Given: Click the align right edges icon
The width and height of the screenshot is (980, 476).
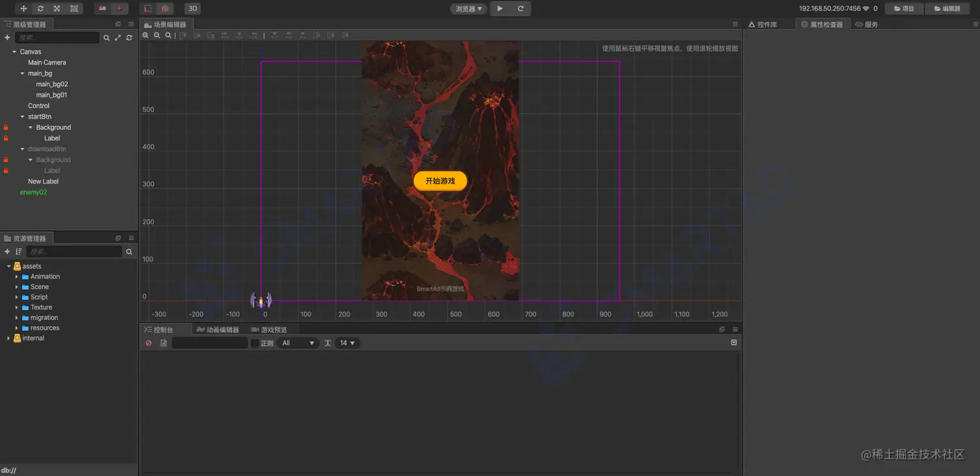Looking at the screenshot, I should pos(253,36).
